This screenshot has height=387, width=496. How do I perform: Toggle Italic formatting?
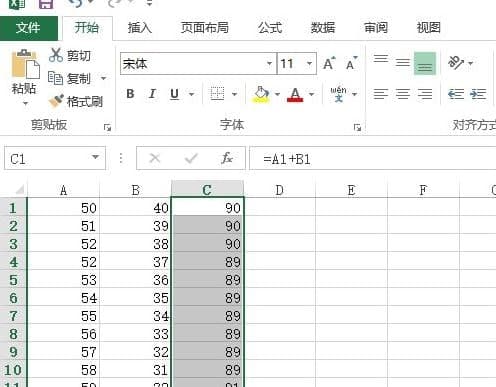tap(152, 94)
